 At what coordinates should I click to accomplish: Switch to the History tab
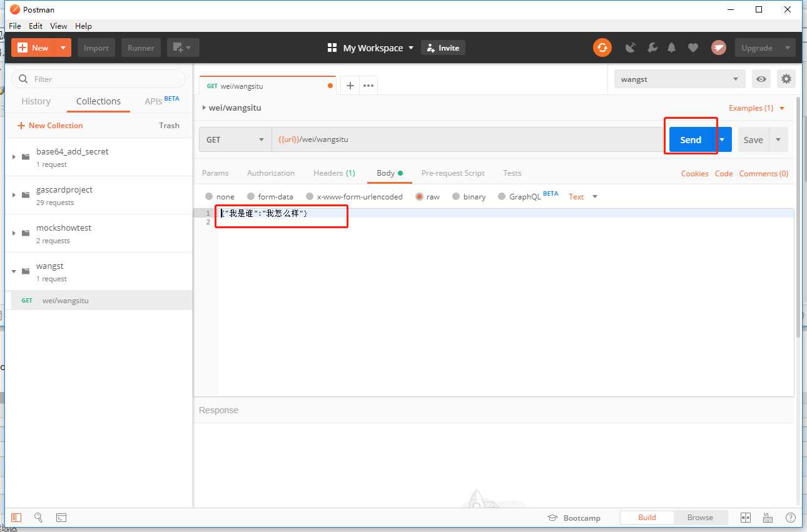[36, 101]
